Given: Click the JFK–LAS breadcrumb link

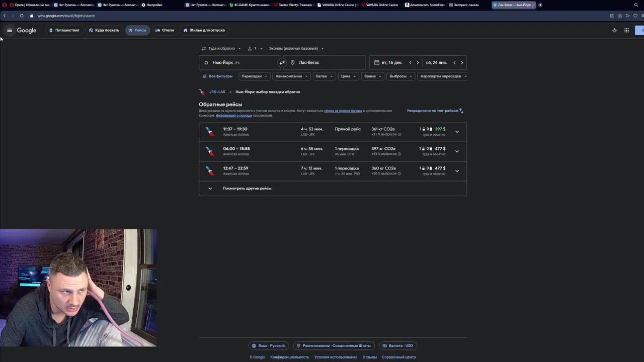Looking at the screenshot, I should [x=217, y=92].
